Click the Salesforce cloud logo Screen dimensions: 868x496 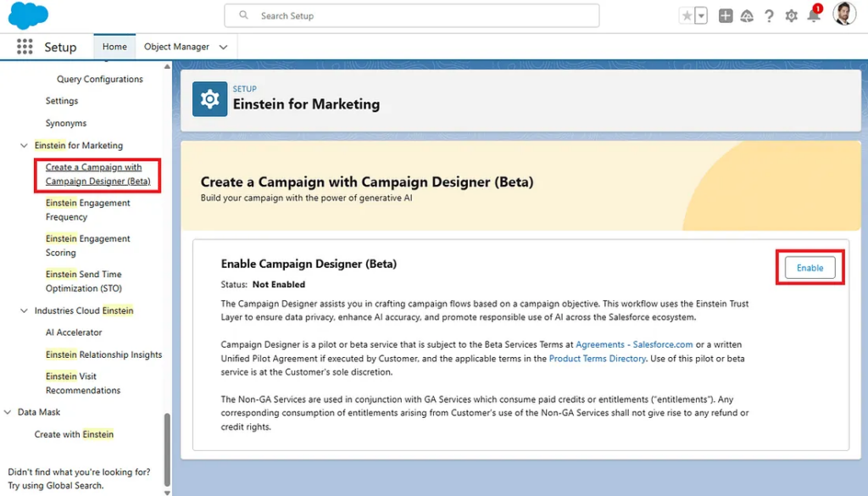pos(28,15)
